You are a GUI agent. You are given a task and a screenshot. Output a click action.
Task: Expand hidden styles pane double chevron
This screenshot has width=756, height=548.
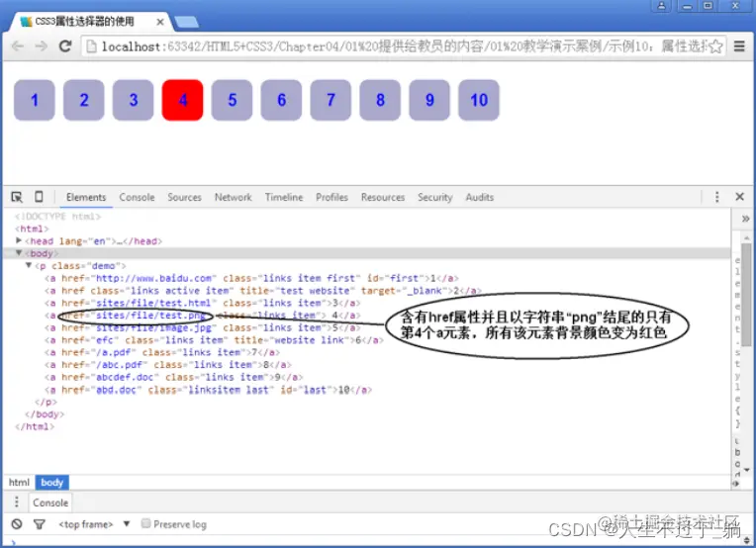[745, 219]
